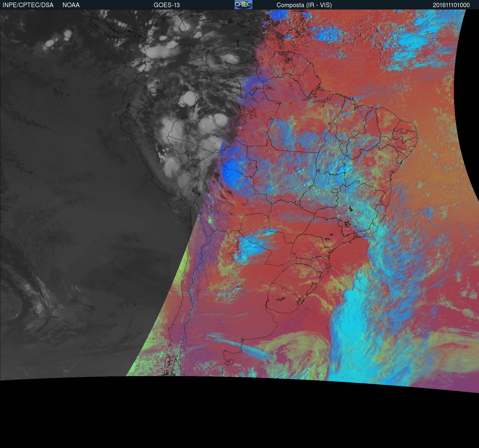The width and height of the screenshot is (479, 448).
Task: Click the Composta (IR - VIS) title
Action: tap(304, 5)
